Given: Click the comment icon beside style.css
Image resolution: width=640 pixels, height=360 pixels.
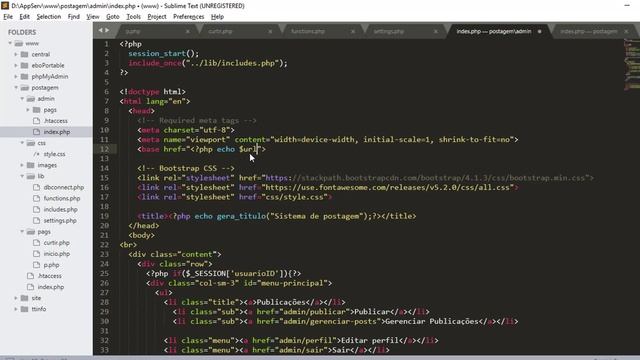Looking at the screenshot, I should point(37,154).
